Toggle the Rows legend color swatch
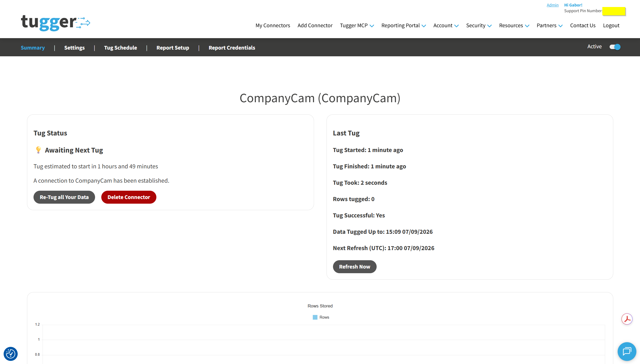Screen dimensions: 640x364 click(315, 317)
